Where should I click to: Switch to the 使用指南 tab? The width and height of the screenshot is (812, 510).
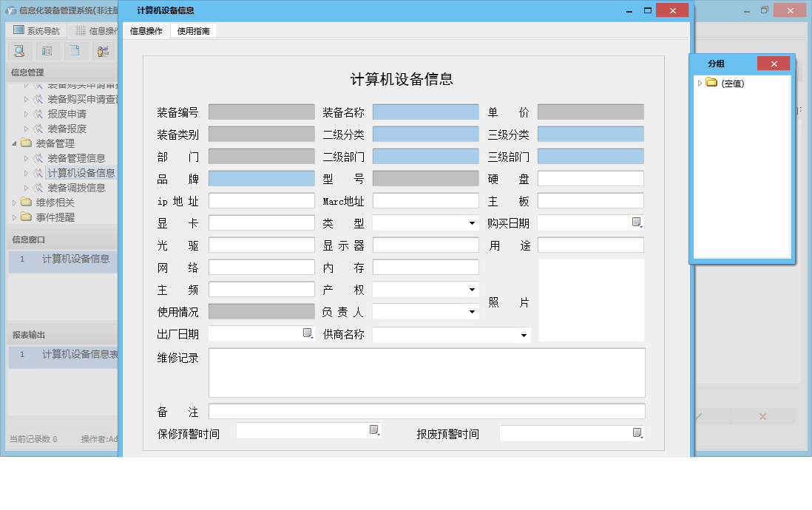[192, 31]
